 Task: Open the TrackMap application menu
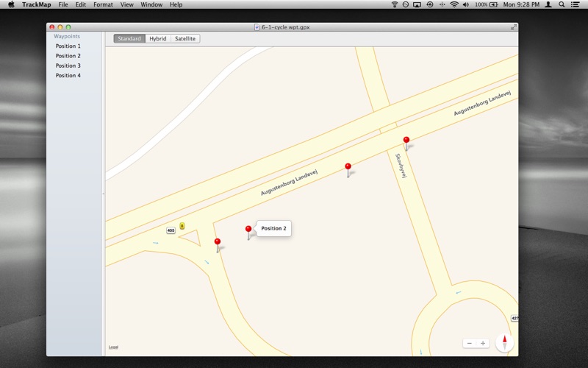click(36, 4)
